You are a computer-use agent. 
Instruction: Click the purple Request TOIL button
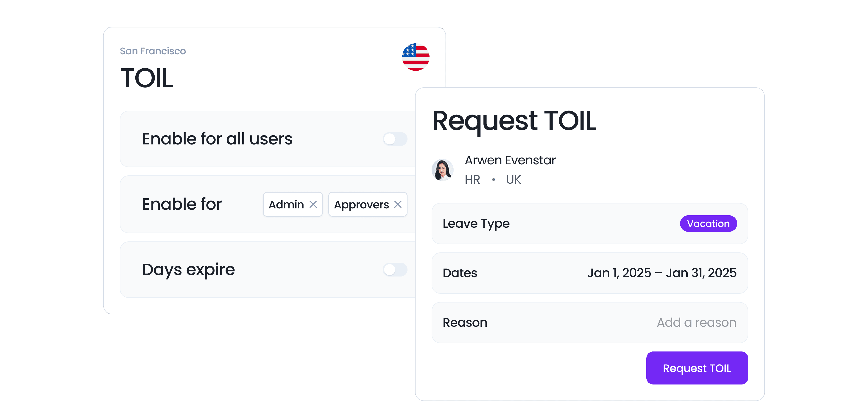coord(697,368)
